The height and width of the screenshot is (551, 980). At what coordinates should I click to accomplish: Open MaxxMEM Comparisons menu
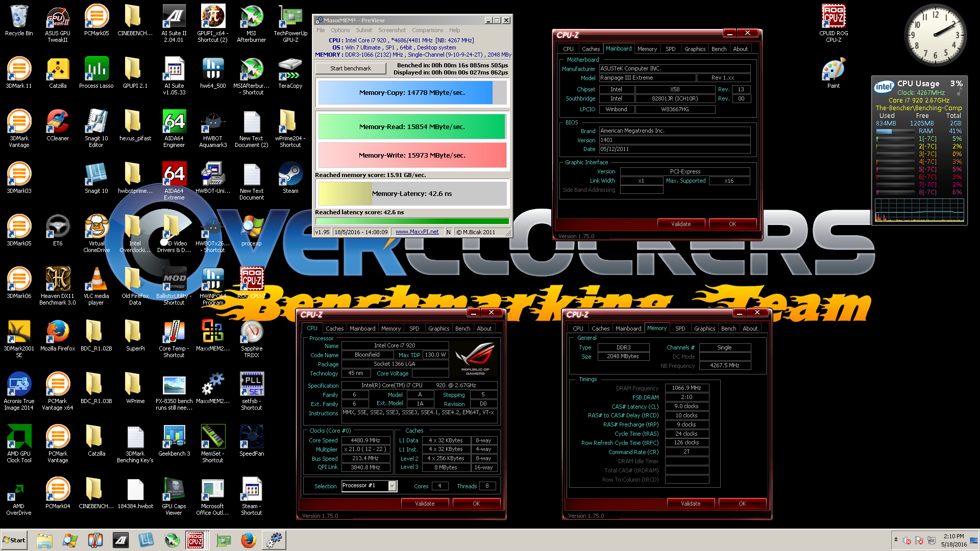click(x=427, y=30)
